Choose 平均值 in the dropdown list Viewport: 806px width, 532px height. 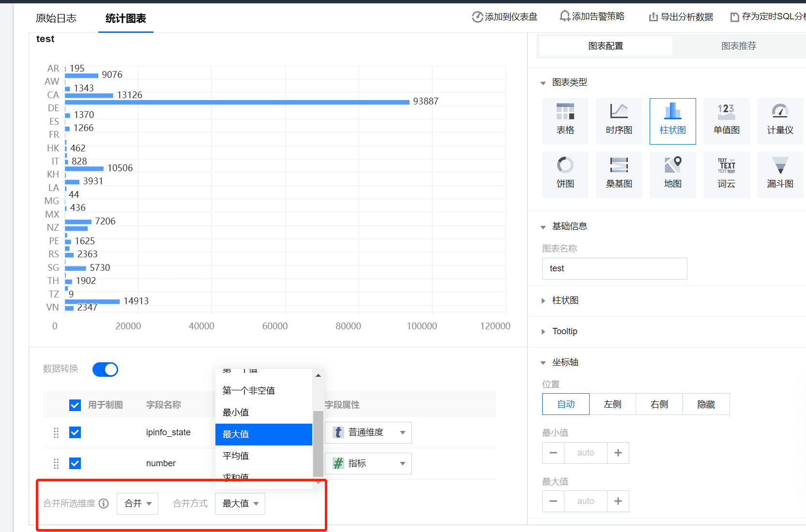(264, 456)
